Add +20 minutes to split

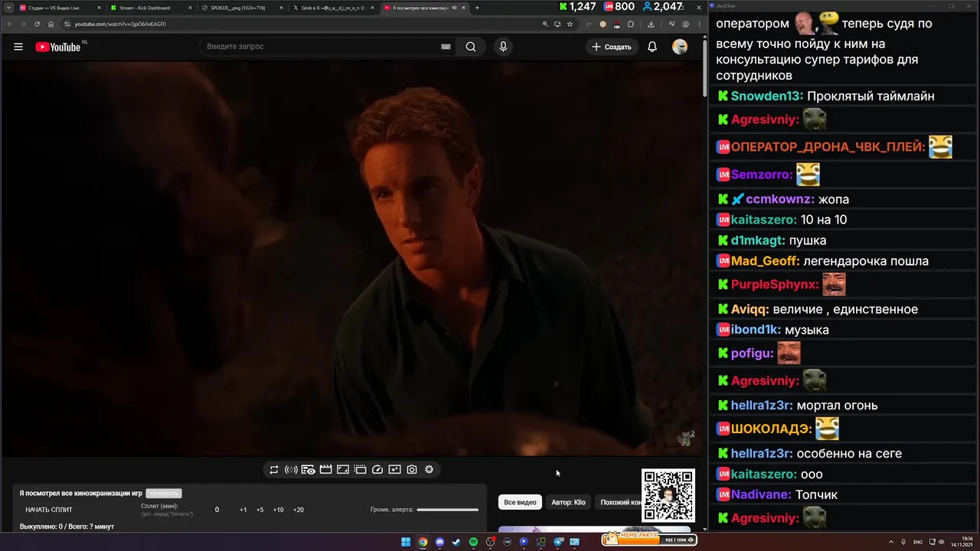click(299, 510)
